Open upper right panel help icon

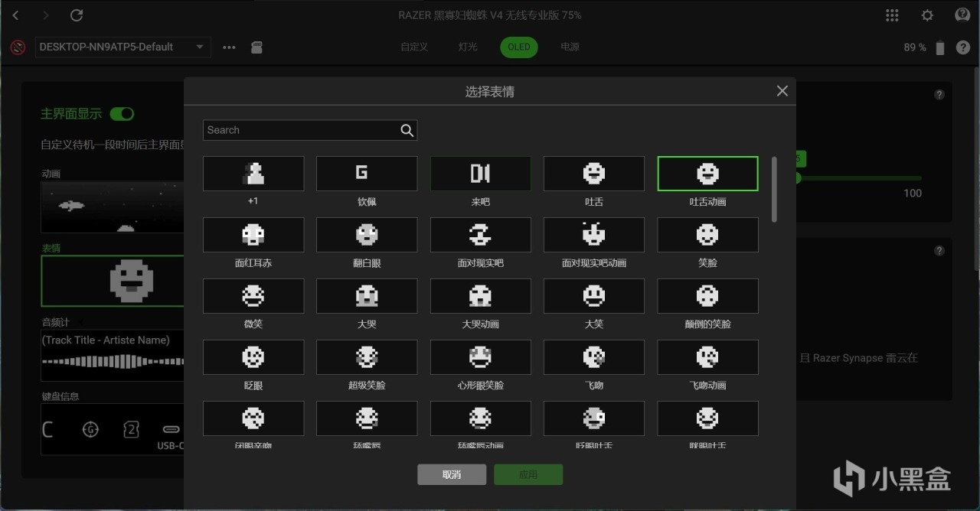[939, 95]
